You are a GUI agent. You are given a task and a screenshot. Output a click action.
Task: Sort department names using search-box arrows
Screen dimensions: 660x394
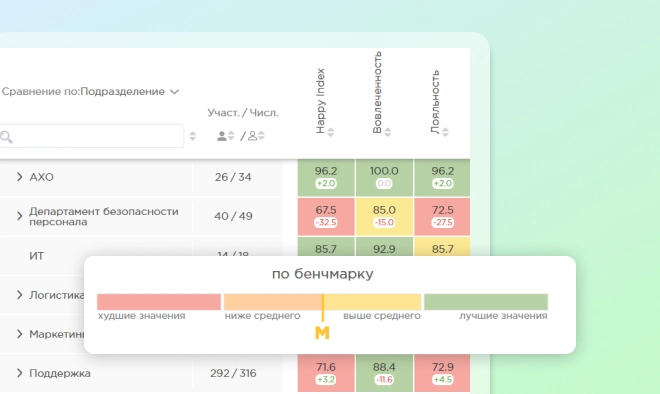point(193,136)
